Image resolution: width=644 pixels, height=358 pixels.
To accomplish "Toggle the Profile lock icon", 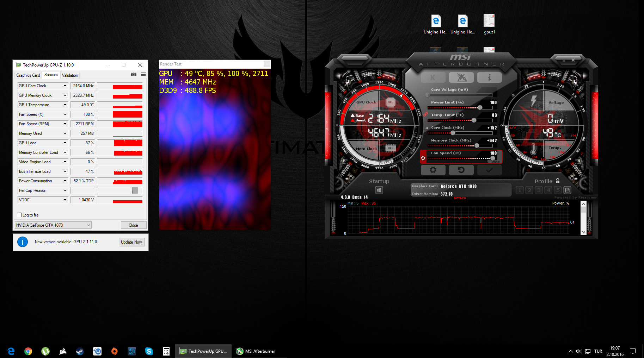I will tap(558, 181).
